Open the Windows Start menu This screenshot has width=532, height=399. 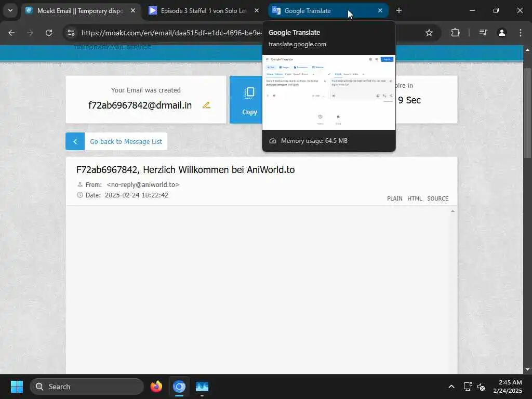coord(17,387)
